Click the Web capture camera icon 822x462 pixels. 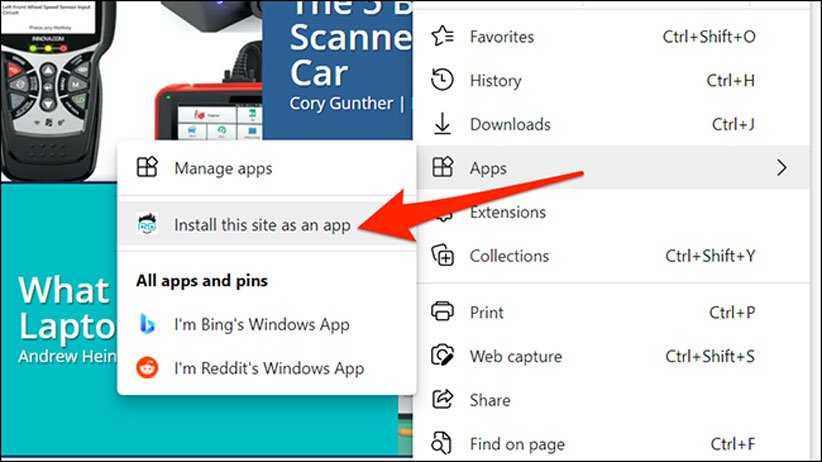pyautogui.click(x=442, y=356)
